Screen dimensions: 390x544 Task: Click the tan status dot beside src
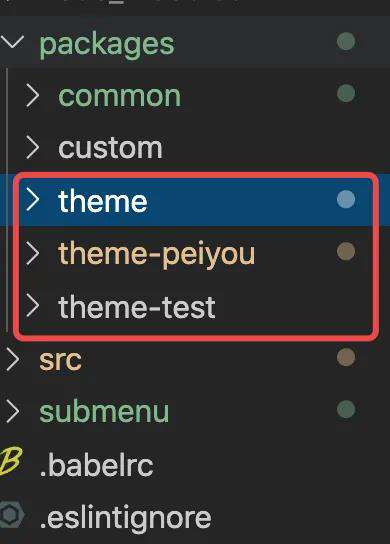click(346, 357)
